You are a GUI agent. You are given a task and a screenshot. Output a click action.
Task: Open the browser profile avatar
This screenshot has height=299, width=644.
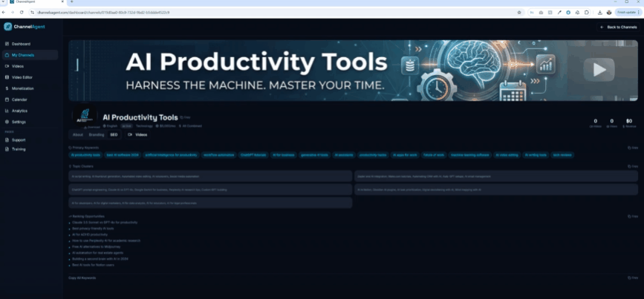(x=608, y=13)
